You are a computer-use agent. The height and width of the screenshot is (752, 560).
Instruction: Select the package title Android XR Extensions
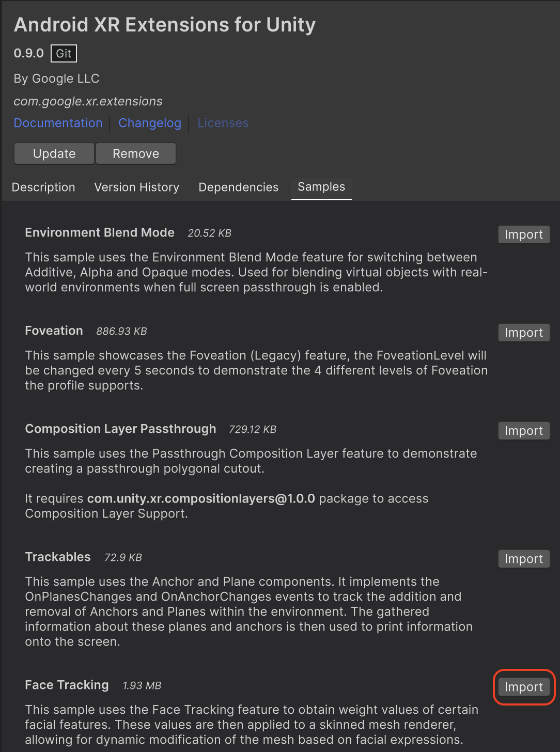point(164,24)
